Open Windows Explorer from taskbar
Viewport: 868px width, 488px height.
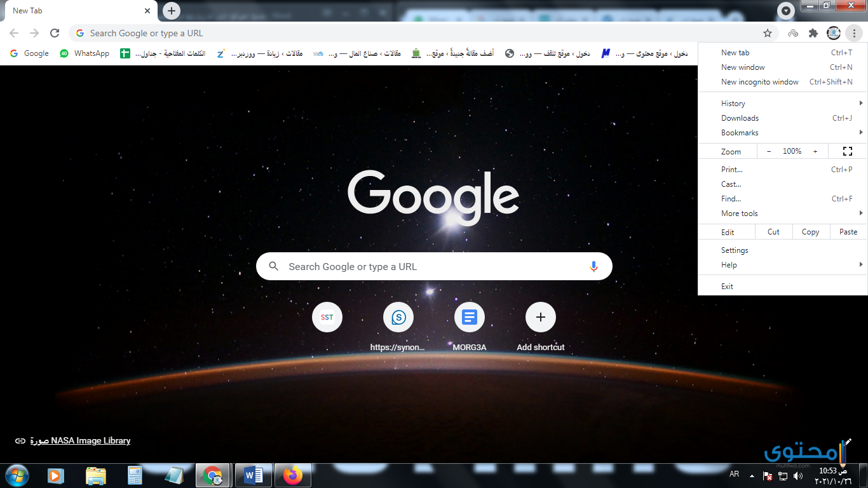coord(96,475)
